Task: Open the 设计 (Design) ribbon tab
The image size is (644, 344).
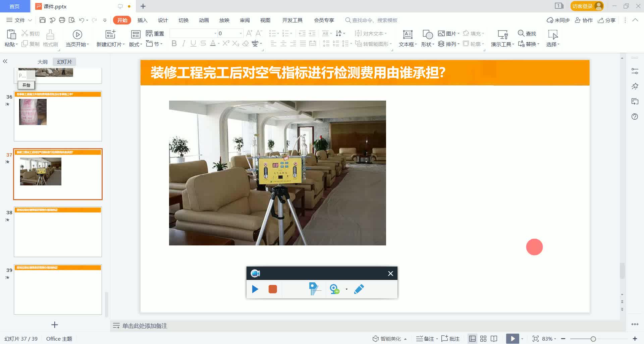Action: (x=163, y=20)
